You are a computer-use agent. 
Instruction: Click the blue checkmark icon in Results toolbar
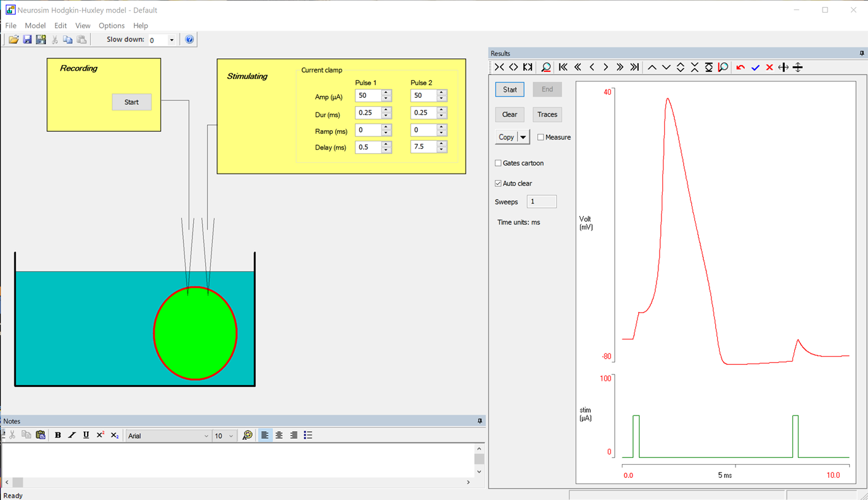[x=755, y=68]
